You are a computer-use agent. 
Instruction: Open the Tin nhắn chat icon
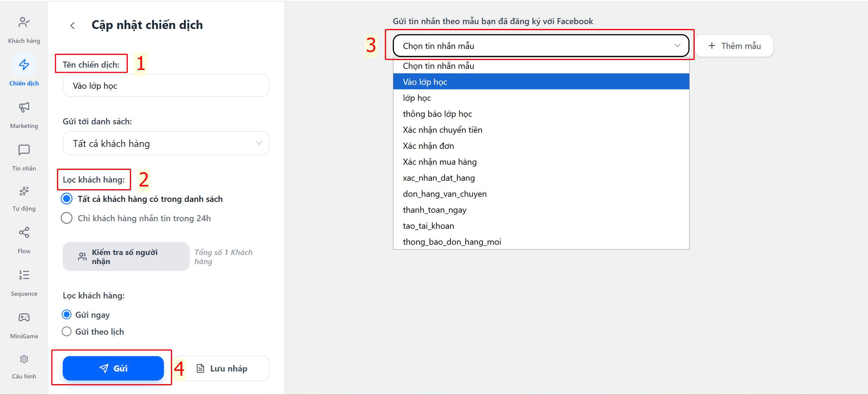24,150
